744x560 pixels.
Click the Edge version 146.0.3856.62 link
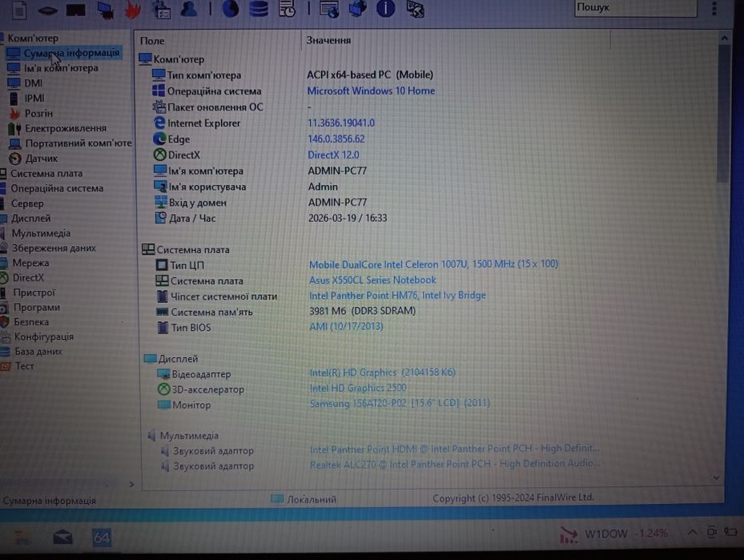(336, 139)
